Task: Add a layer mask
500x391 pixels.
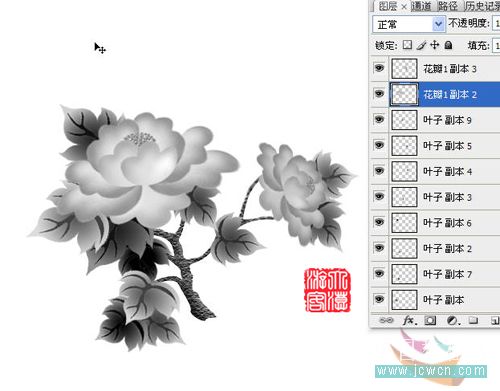Action: (430, 321)
